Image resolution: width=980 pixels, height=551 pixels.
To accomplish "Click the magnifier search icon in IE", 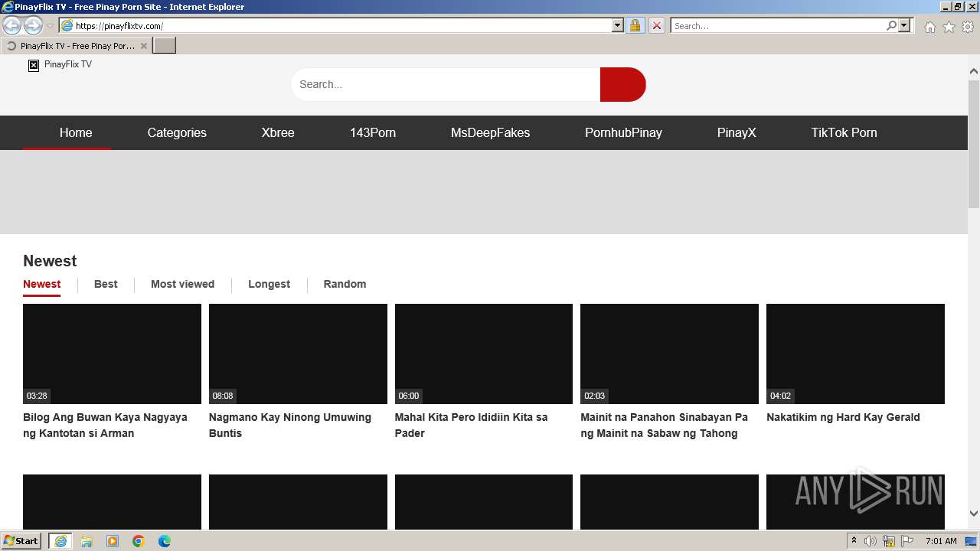I will click(891, 25).
